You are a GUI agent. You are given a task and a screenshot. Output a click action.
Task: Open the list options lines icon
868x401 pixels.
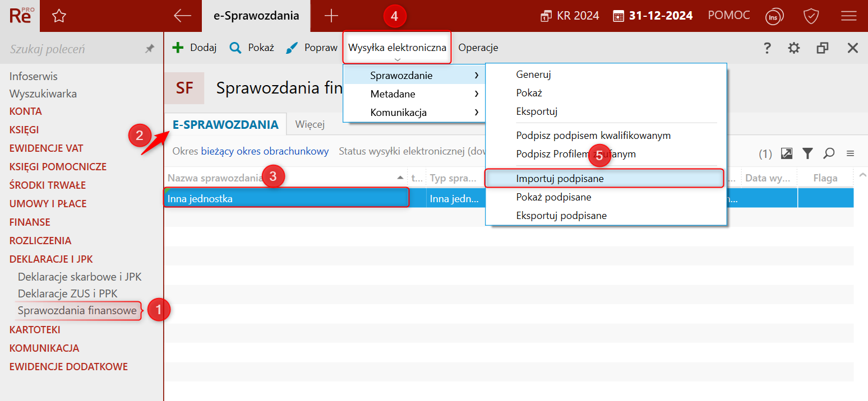pos(850,153)
